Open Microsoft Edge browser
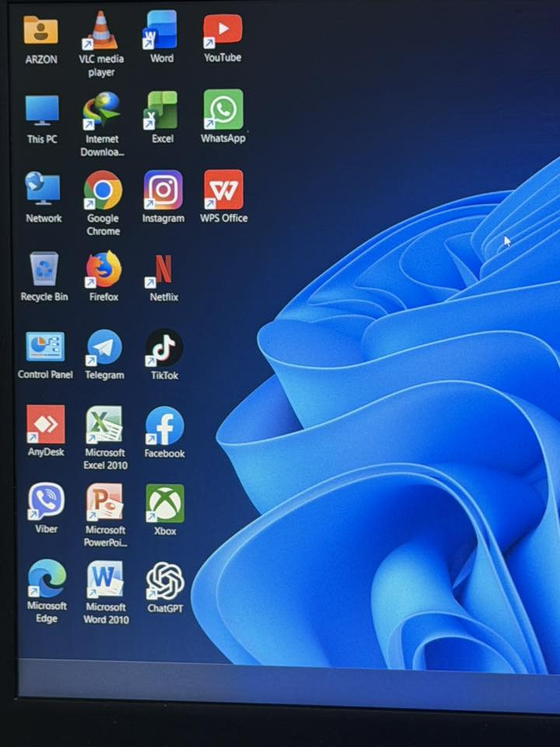Image resolution: width=560 pixels, height=747 pixels. (47, 578)
